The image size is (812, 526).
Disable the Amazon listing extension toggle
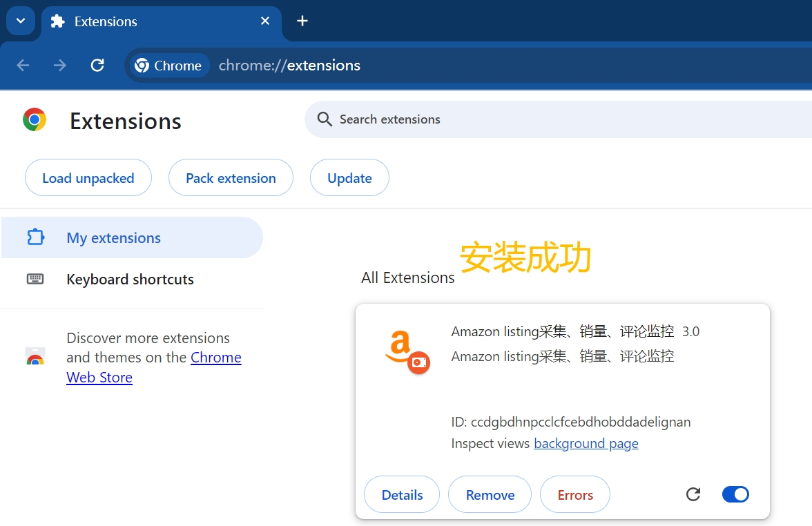click(x=735, y=494)
